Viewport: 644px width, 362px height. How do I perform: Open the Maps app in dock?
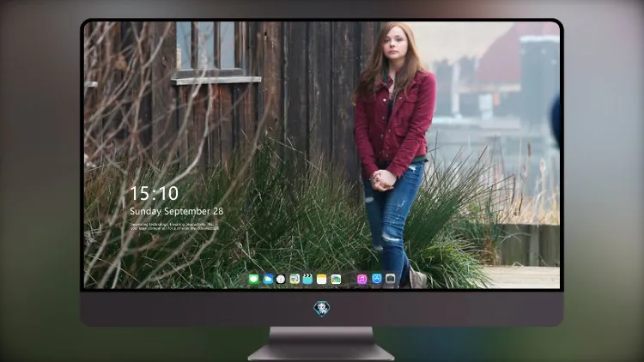pos(295,279)
